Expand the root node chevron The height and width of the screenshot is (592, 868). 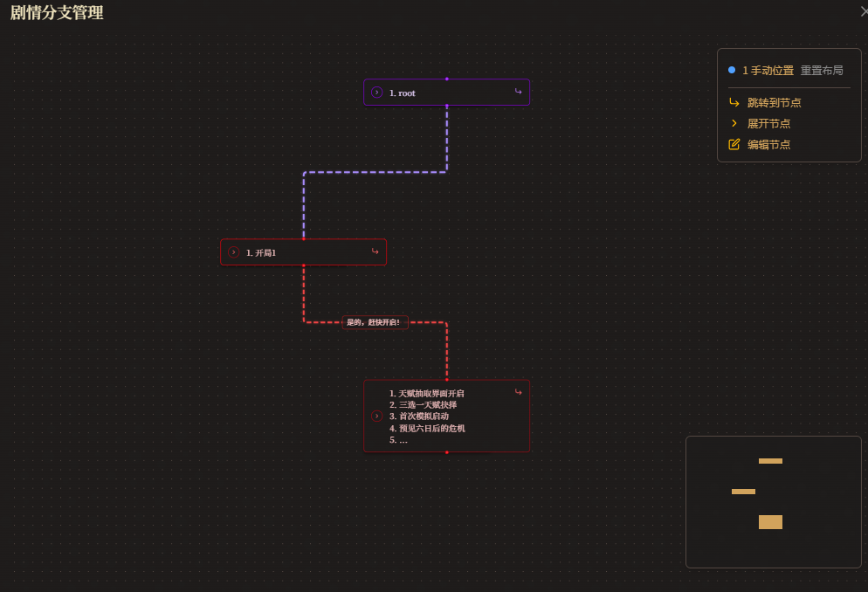pos(377,93)
